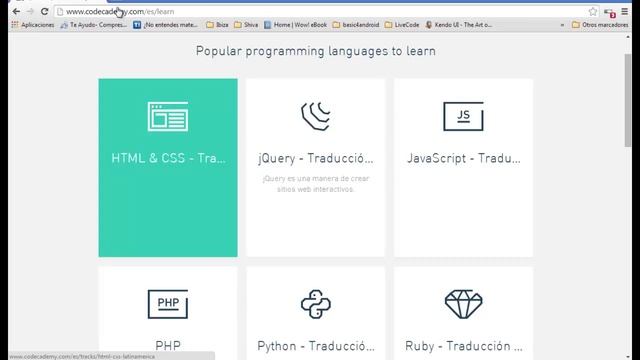Open the Home | Wow! eBook bookmark
This screenshot has height=360, width=640.
point(296,25)
